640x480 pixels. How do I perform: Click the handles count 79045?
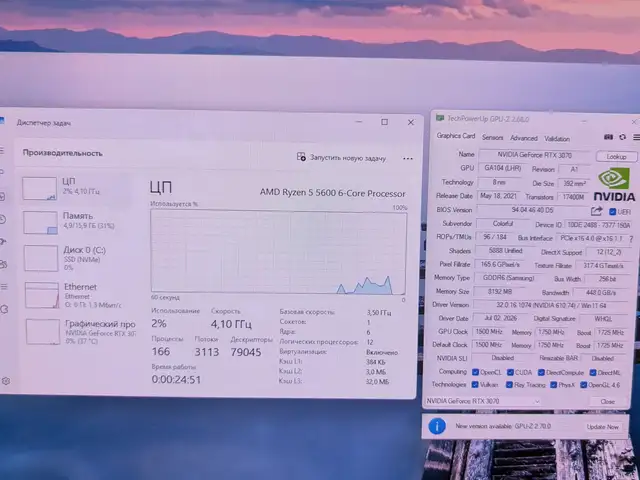point(246,352)
